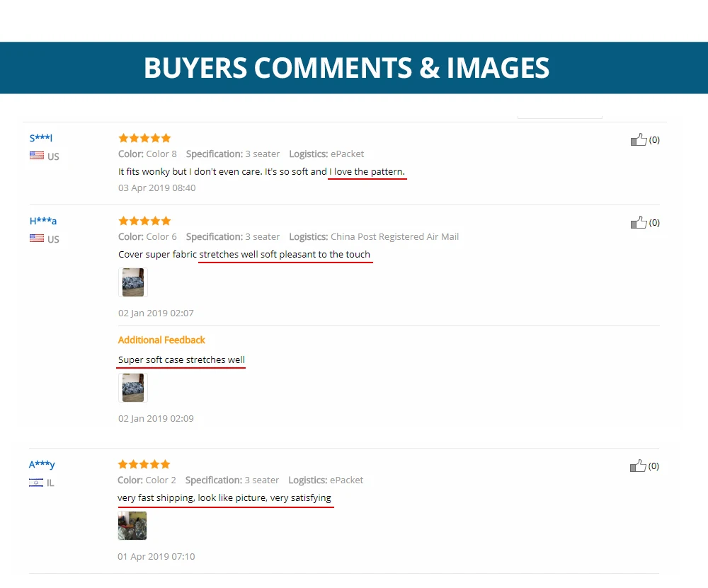Click five-star rating on H***a's review

click(144, 221)
